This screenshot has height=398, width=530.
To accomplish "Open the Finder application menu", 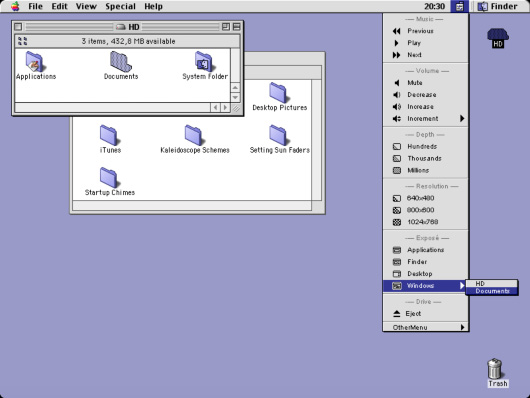I will click(498, 6).
